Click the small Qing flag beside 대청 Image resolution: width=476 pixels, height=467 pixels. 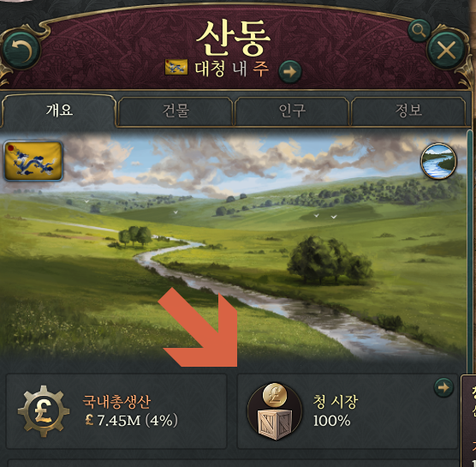pos(176,68)
